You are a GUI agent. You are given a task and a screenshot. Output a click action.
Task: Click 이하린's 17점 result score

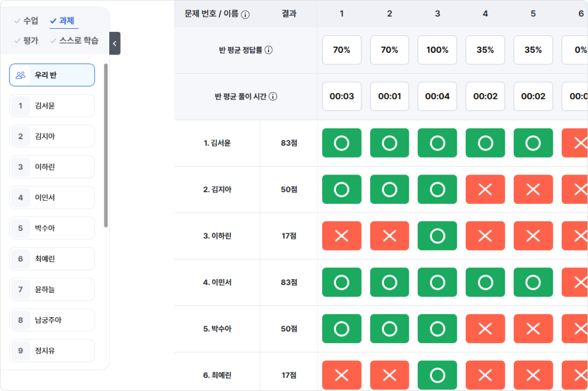click(289, 236)
